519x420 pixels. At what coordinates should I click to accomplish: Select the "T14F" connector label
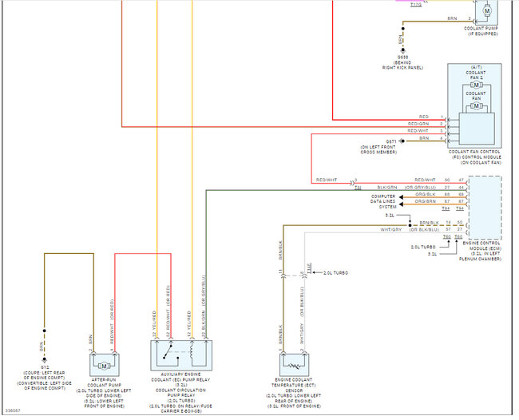tap(309, 268)
